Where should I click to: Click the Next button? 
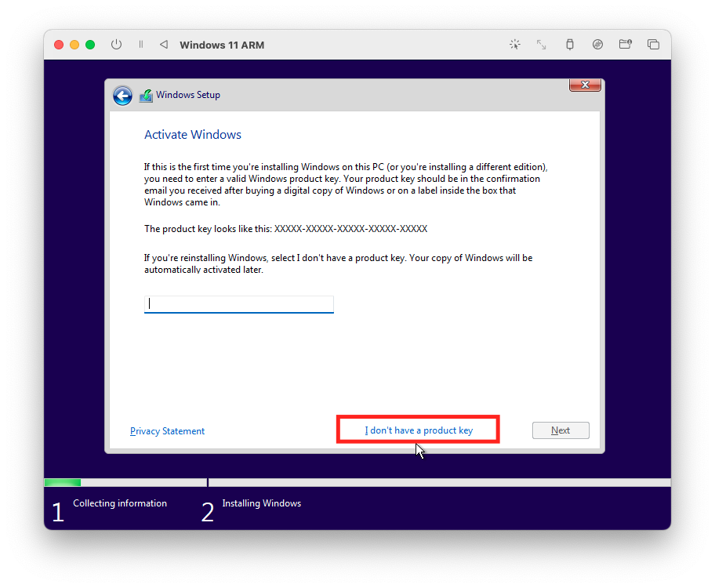[x=561, y=430]
